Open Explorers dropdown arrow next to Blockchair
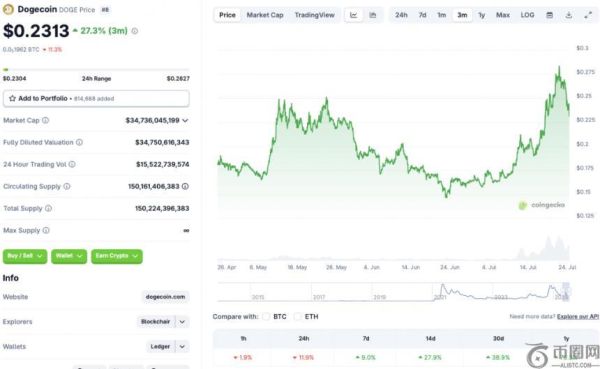Screen dimensions: 600x369 point(182,322)
